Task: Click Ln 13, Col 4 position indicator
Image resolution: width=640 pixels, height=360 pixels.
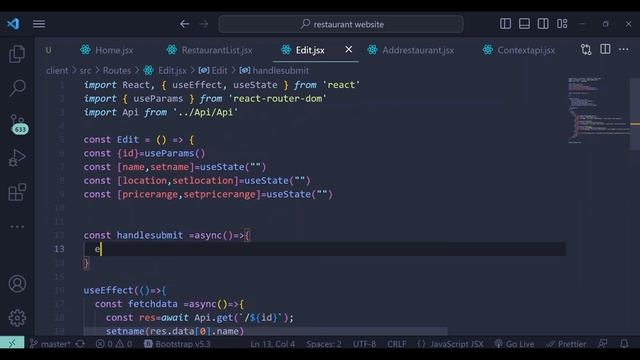Action: tap(273, 344)
